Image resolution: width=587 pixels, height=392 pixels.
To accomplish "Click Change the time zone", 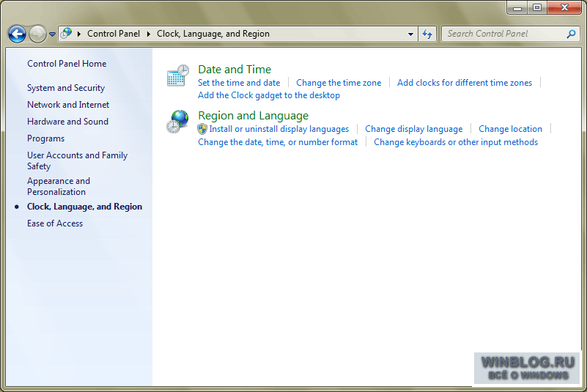I will tap(339, 83).
